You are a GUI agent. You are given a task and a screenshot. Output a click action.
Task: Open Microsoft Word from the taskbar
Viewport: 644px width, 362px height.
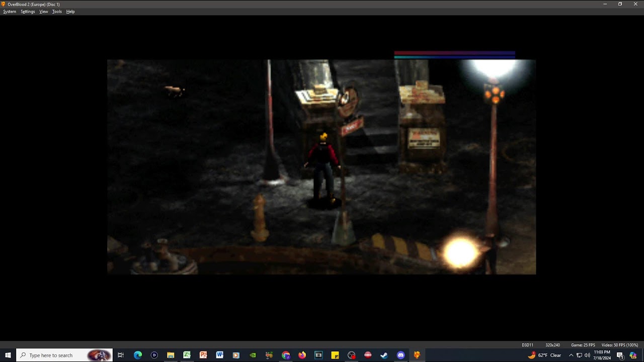point(220,355)
